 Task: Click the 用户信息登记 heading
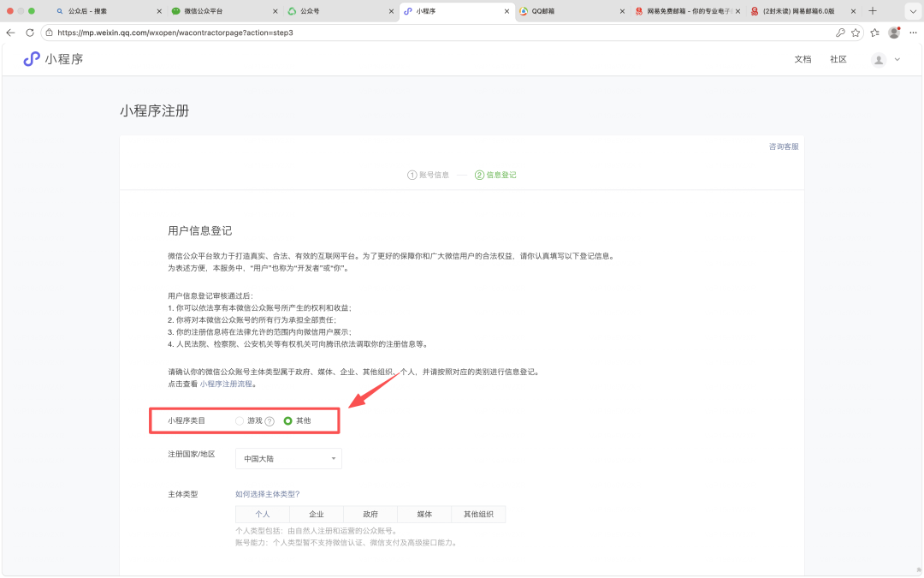(x=199, y=230)
